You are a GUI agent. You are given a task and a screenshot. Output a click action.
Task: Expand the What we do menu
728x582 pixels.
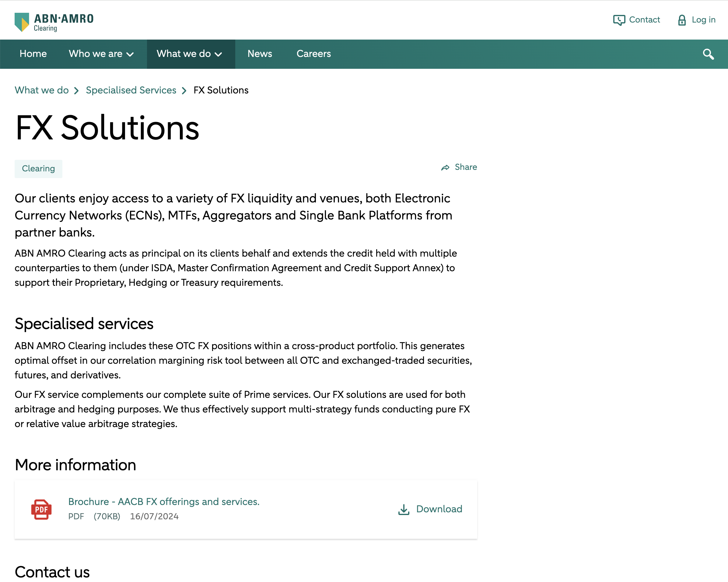point(189,54)
